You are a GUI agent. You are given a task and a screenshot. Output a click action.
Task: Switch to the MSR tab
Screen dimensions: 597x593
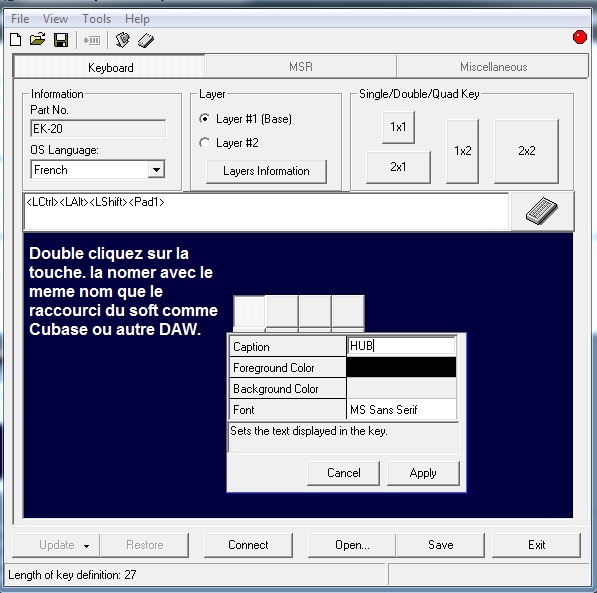click(301, 67)
